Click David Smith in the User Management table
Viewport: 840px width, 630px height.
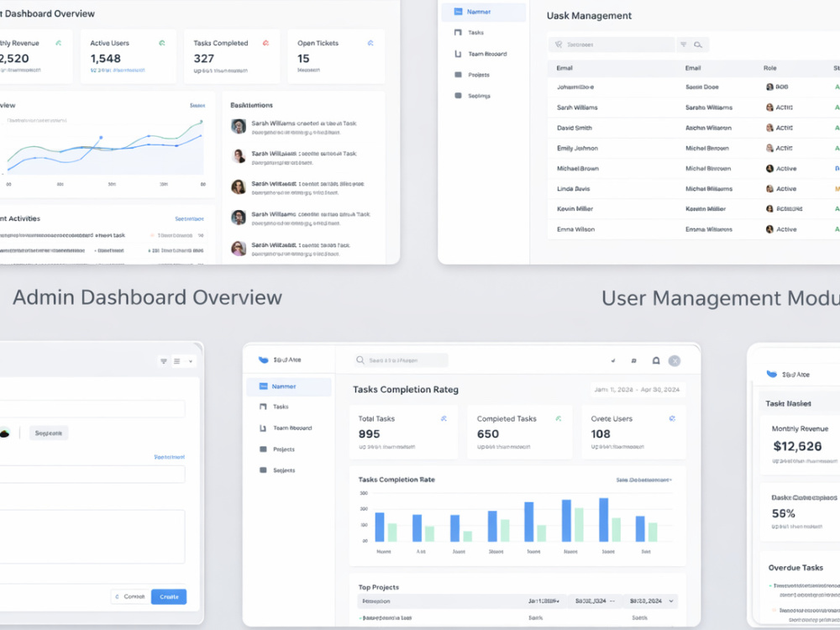click(x=575, y=128)
